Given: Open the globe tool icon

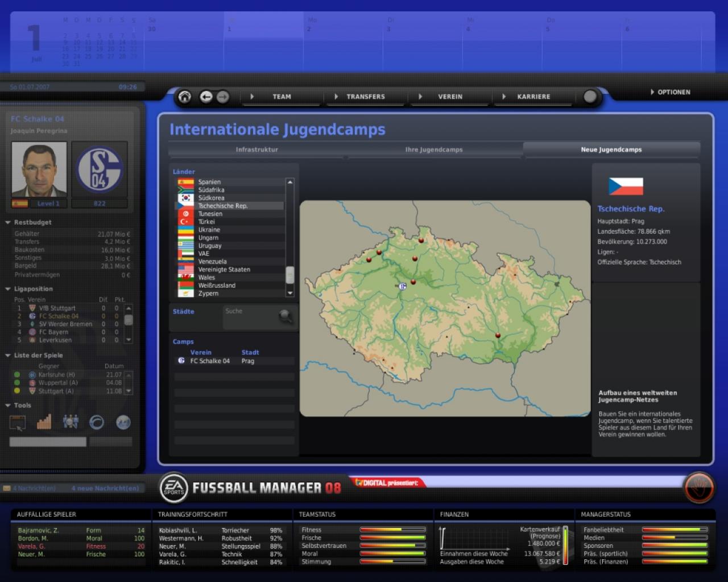Looking at the screenshot, I should [123, 422].
